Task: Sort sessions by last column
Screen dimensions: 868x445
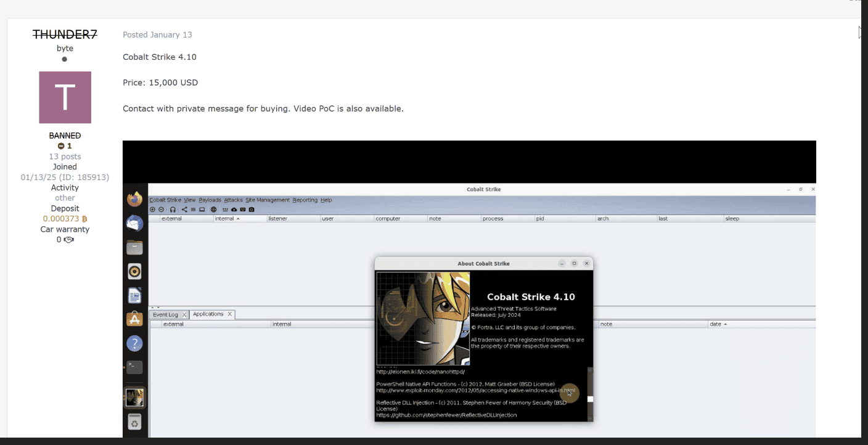Action: [x=690, y=219]
